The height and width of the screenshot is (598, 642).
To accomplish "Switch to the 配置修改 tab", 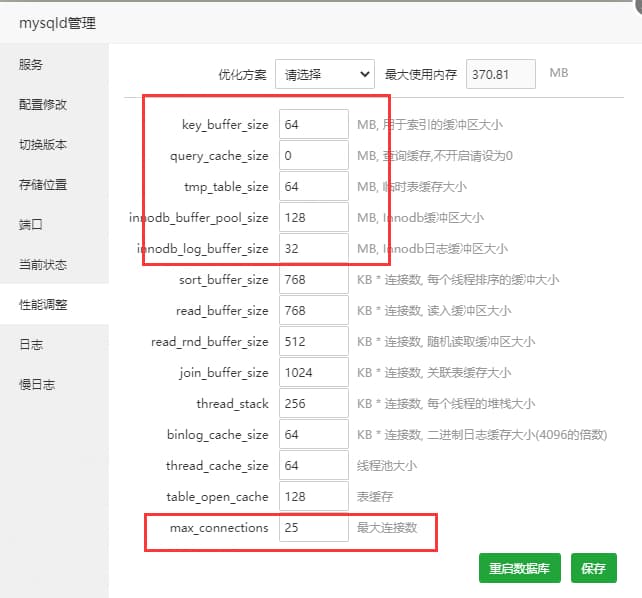I will coord(43,105).
